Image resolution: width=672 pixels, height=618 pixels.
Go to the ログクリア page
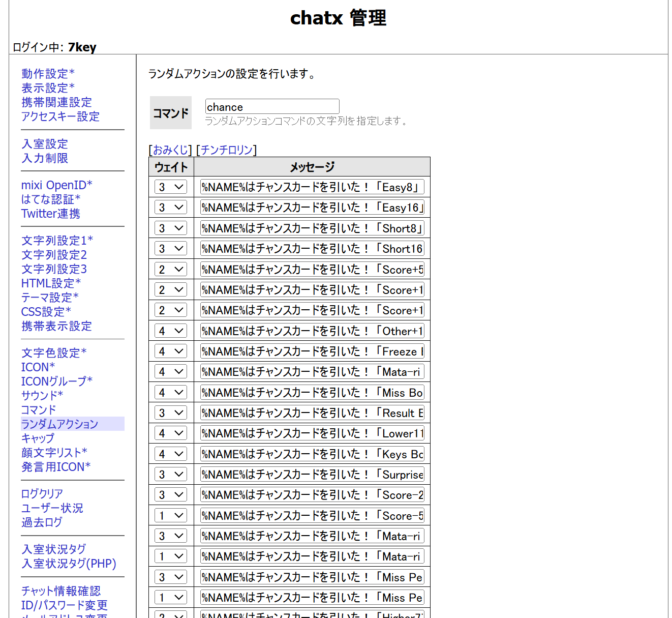pyautogui.click(x=42, y=494)
